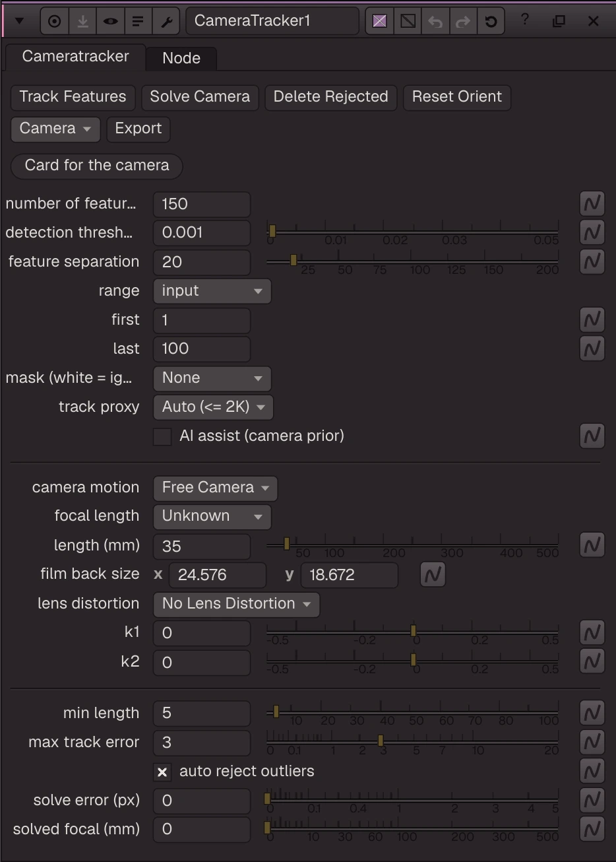616x862 pixels.
Task: Click the max track error slider
Action: 413,742
